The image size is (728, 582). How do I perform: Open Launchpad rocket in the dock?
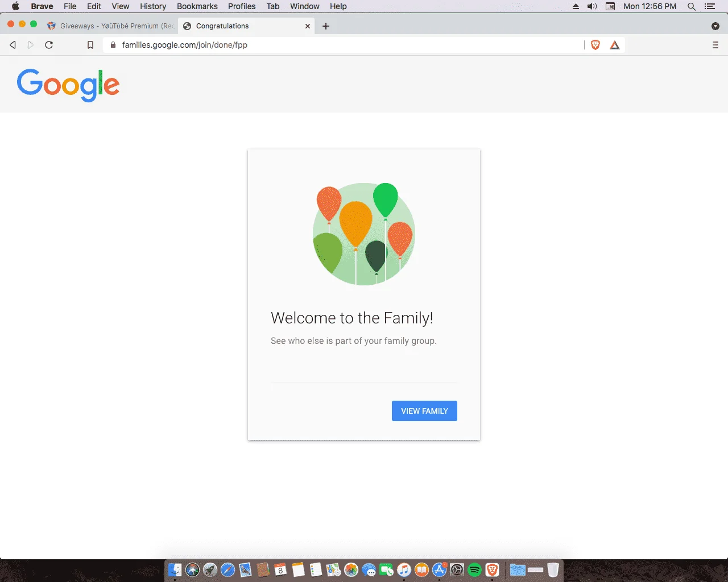pyautogui.click(x=210, y=569)
